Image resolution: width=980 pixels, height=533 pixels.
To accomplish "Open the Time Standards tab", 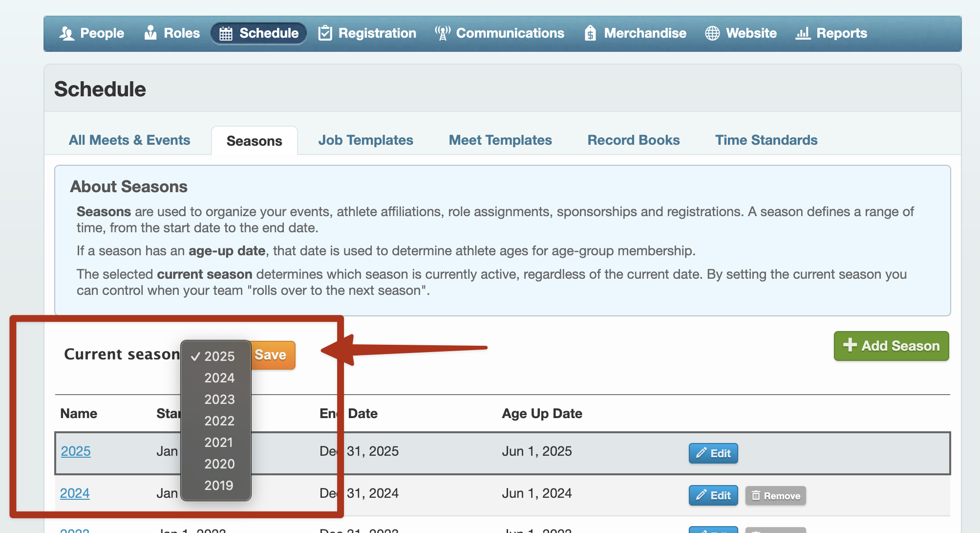I will click(x=766, y=140).
